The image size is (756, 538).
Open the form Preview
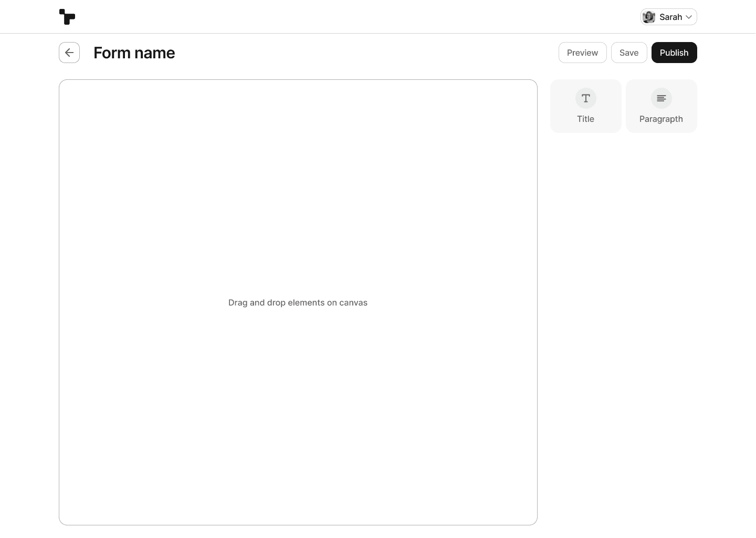[x=583, y=53]
